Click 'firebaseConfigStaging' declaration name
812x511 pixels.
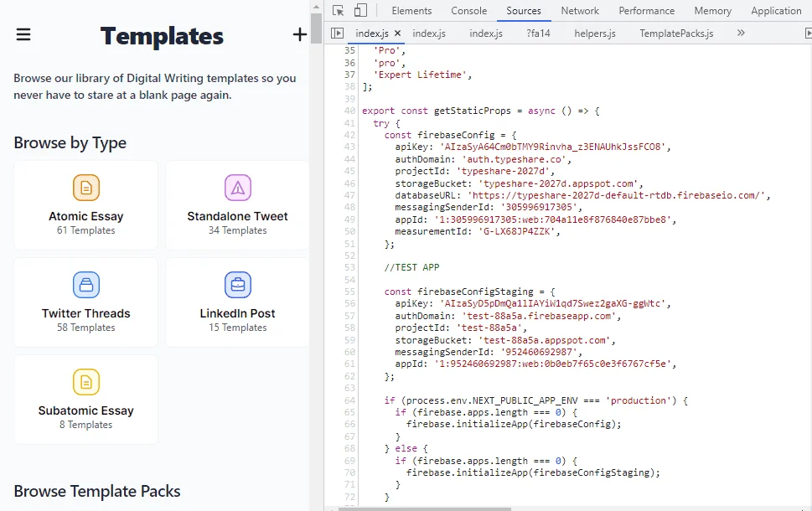[475, 292]
